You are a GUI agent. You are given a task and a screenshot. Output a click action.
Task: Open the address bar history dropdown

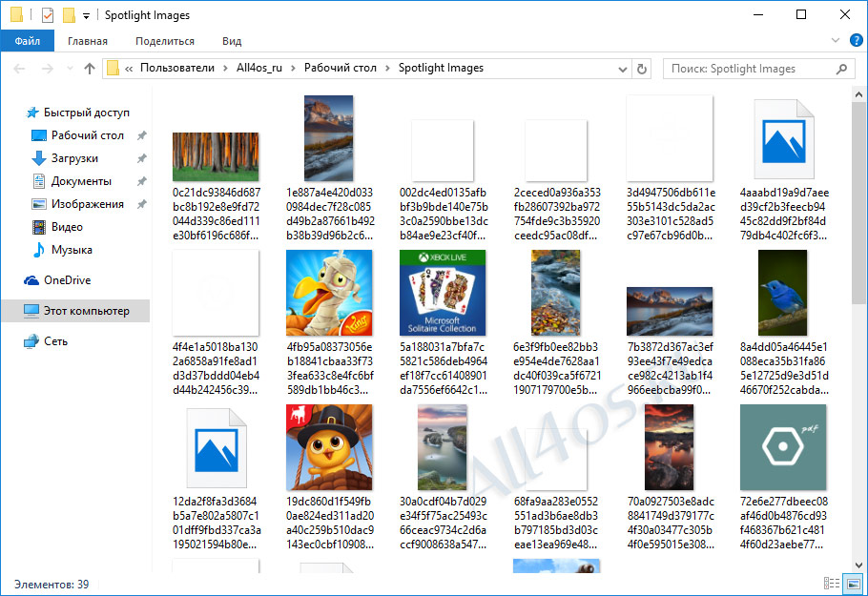coord(622,70)
